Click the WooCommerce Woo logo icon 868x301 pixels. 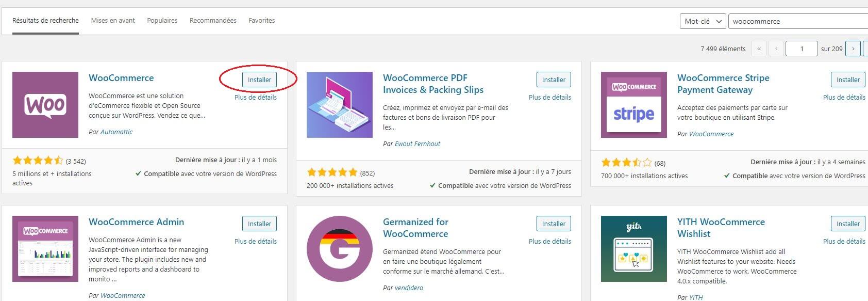click(x=45, y=105)
